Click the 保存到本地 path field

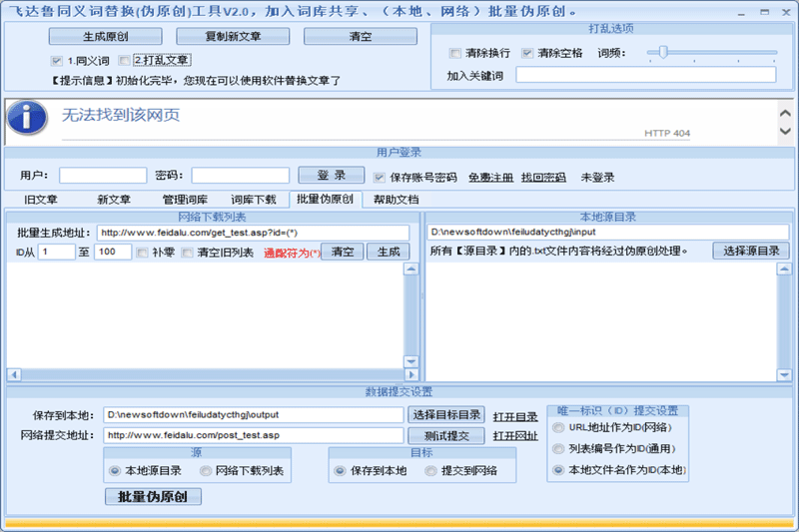[254, 415]
